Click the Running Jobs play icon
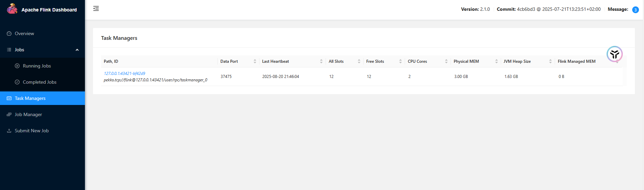The height and width of the screenshot is (190, 644). click(x=17, y=66)
